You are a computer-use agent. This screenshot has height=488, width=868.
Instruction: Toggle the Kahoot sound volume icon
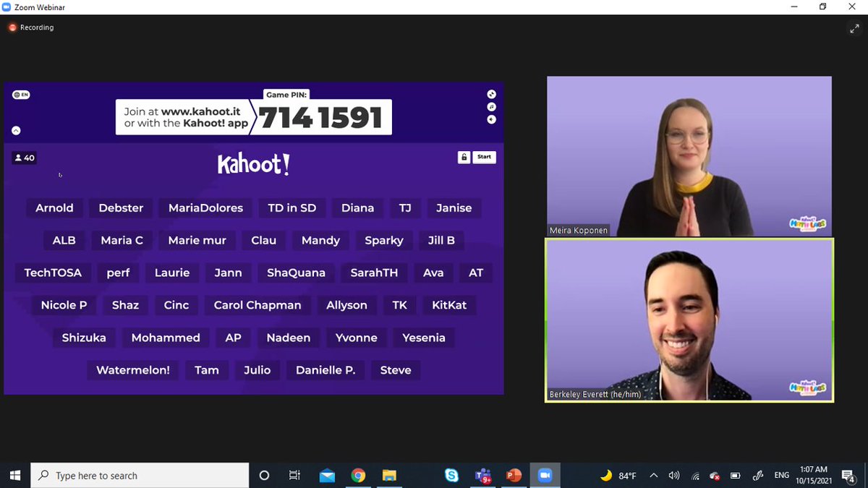(x=491, y=119)
